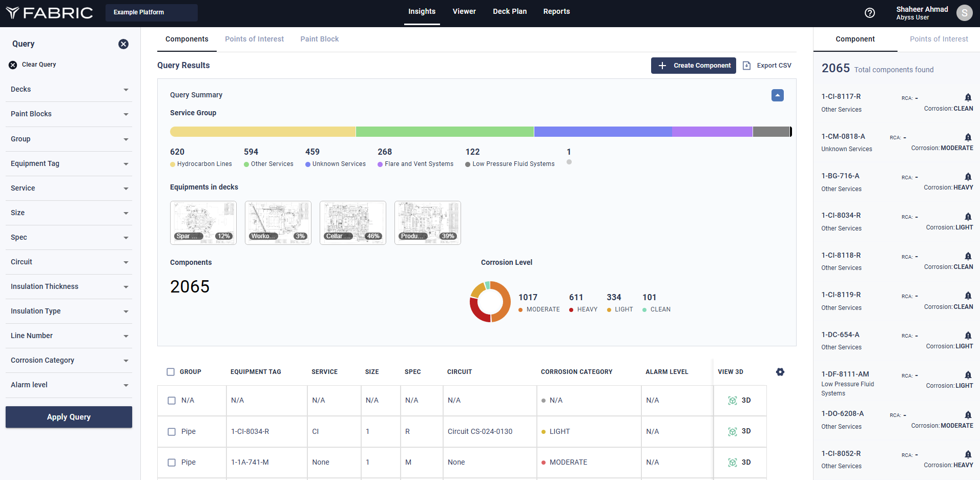
Task: Click the Export CSV icon
Action: coord(747,66)
